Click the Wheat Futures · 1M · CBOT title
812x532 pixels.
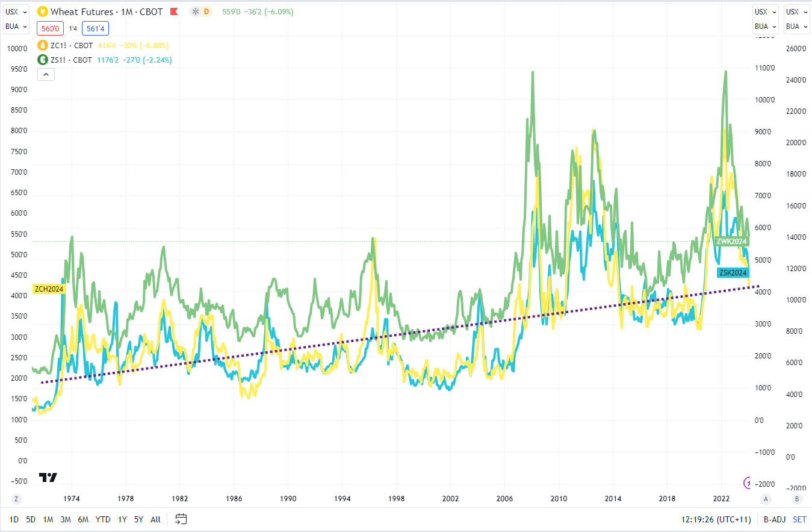tap(107, 11)
